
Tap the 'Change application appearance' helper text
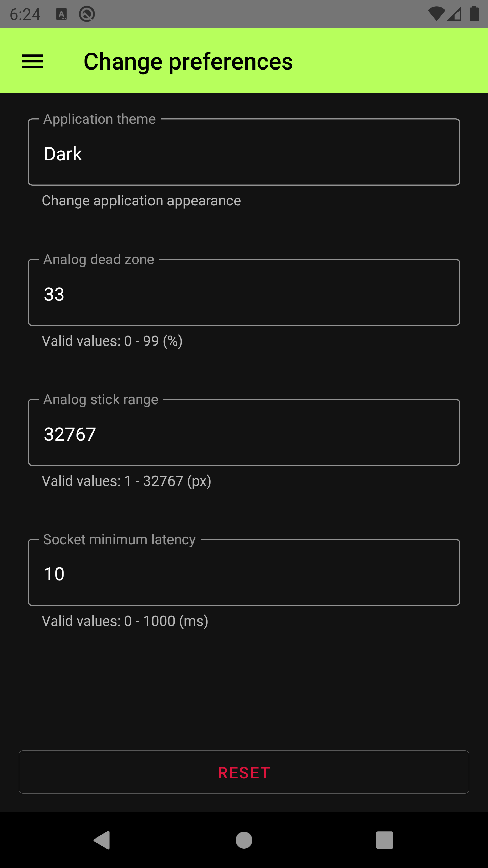click(x=141, y=201)
